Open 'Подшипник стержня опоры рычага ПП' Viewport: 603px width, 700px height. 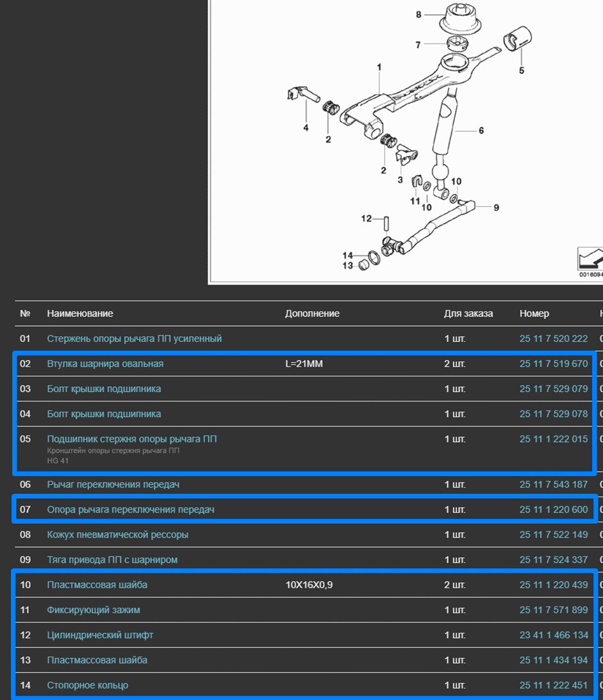click(x=132, y=439)
